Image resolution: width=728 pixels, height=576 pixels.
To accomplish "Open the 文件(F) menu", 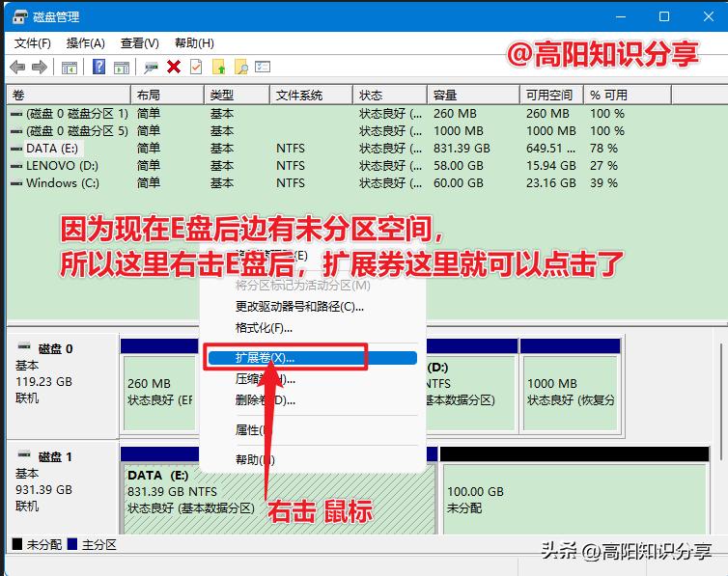I will click(x=32, y=43).
